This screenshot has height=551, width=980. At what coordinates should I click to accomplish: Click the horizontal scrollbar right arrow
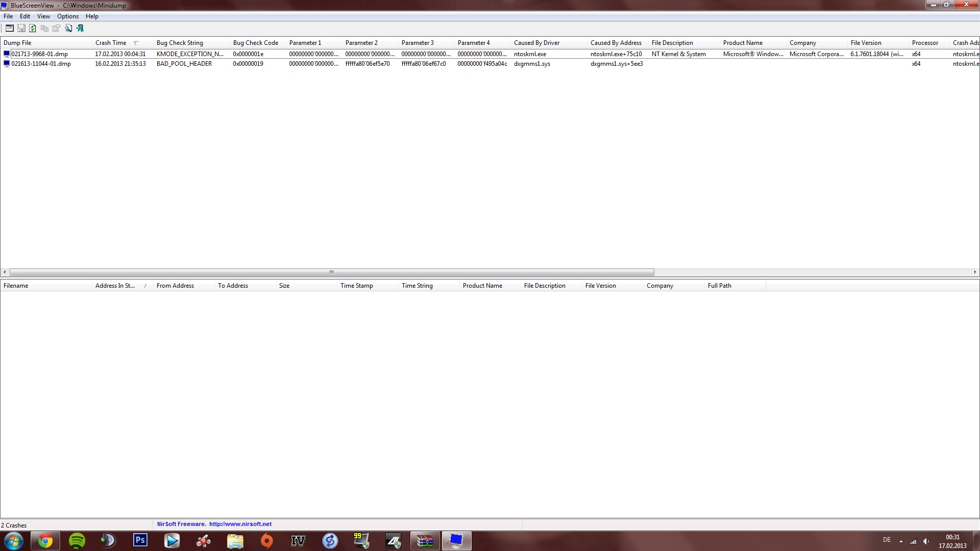975,272
